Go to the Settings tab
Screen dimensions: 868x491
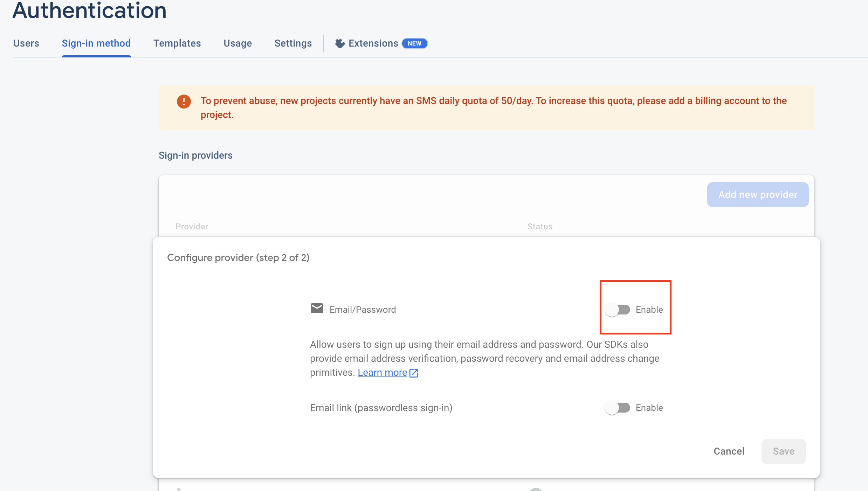click(293, 43)
